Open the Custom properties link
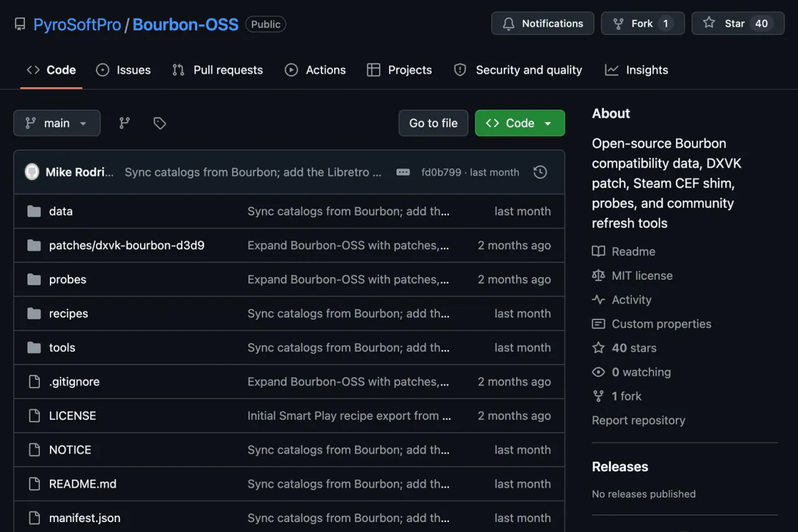This screenshot has width=798, height=532. [x=651, y=324]
